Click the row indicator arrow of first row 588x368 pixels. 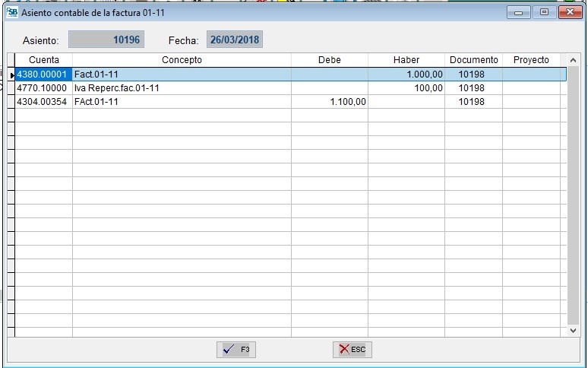[11, 75]
